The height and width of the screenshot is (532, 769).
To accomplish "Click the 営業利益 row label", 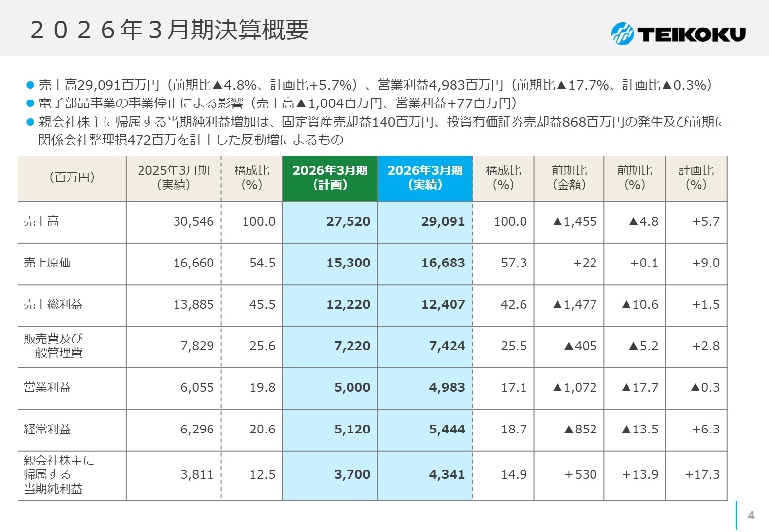I will click(47, 388).
